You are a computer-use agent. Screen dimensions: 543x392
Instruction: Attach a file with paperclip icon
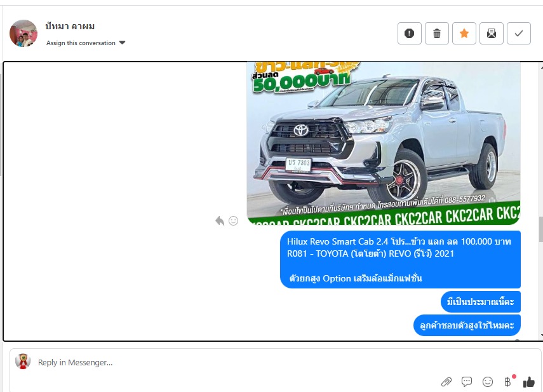[x=446, y=382]
